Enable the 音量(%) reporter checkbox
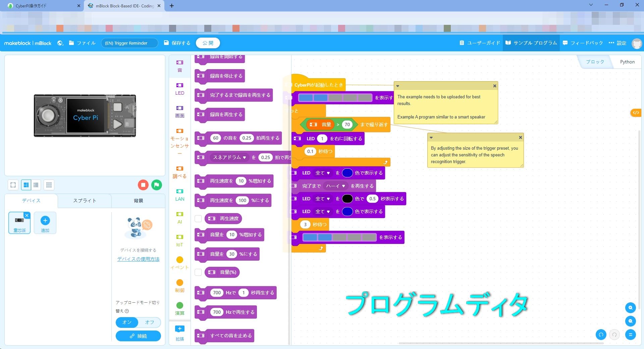The height and width of the screenshot is (349, 644). (198, 272)
